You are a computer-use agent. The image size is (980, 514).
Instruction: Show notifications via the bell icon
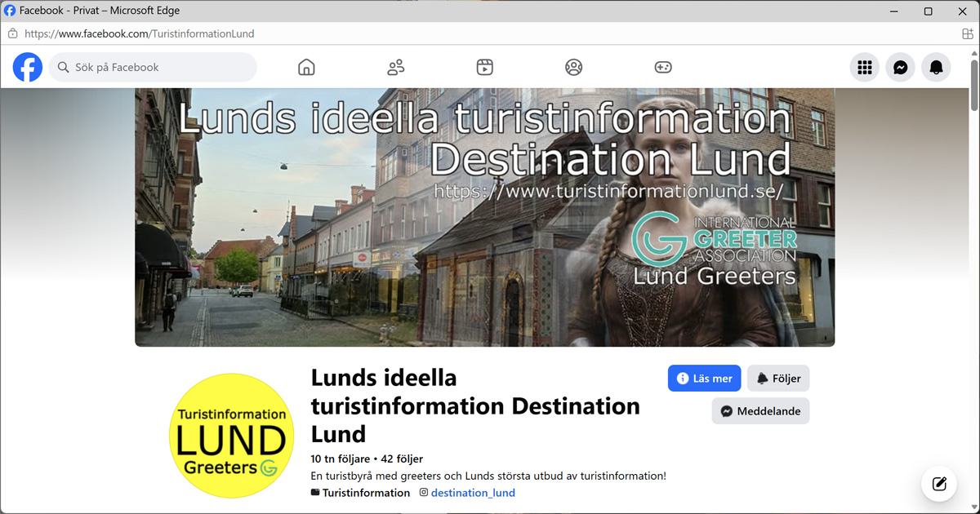pyautogui.click(x=936, y=67)
